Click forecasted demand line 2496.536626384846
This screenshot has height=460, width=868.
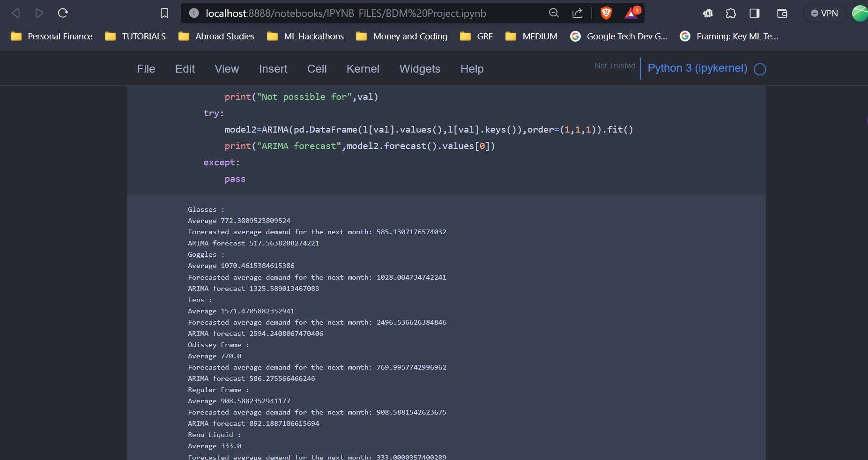coord(317,322)
